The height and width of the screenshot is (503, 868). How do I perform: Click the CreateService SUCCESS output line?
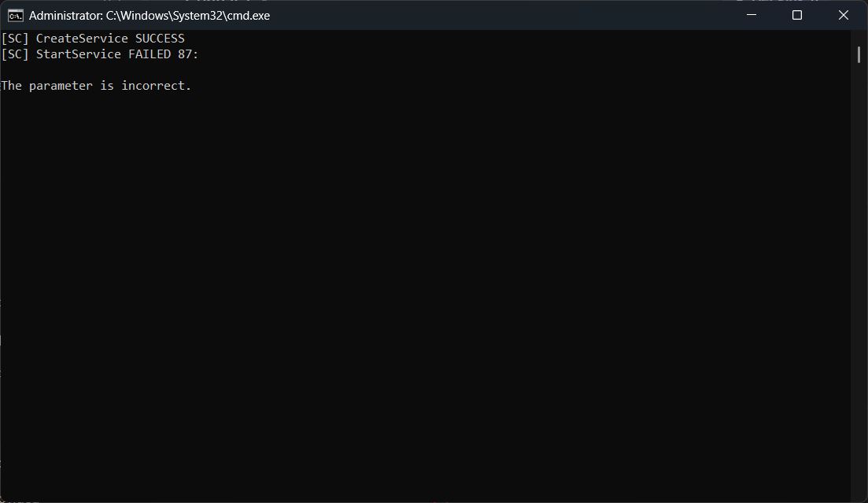point(93,38)
